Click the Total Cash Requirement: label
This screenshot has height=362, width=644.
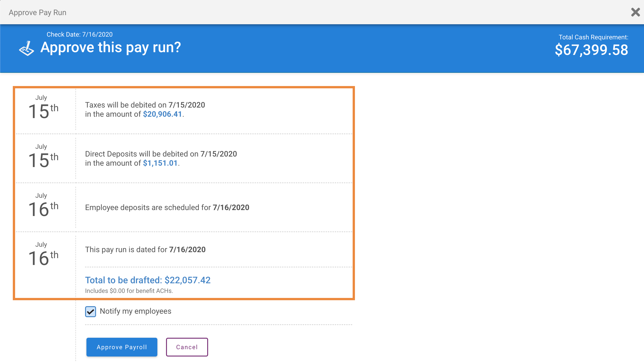[593, 37]
